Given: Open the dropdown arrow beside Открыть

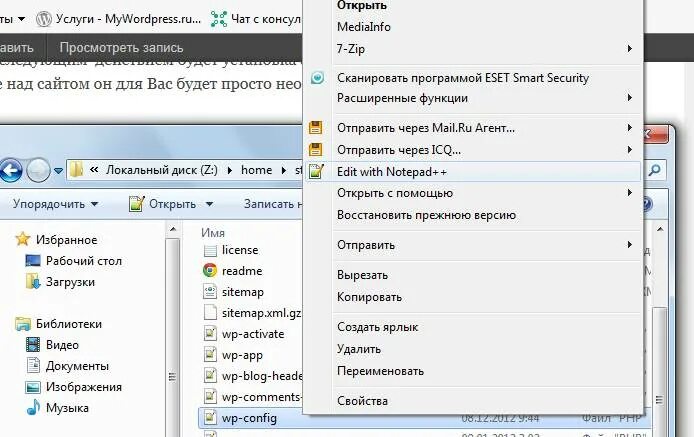Looking at the screenshot, I should (x=209, y=204).
